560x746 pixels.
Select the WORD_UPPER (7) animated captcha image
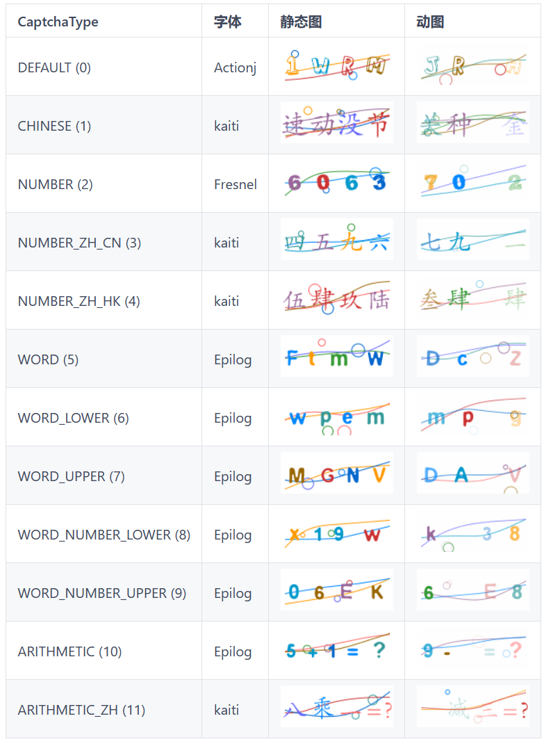tap(473, 475)
